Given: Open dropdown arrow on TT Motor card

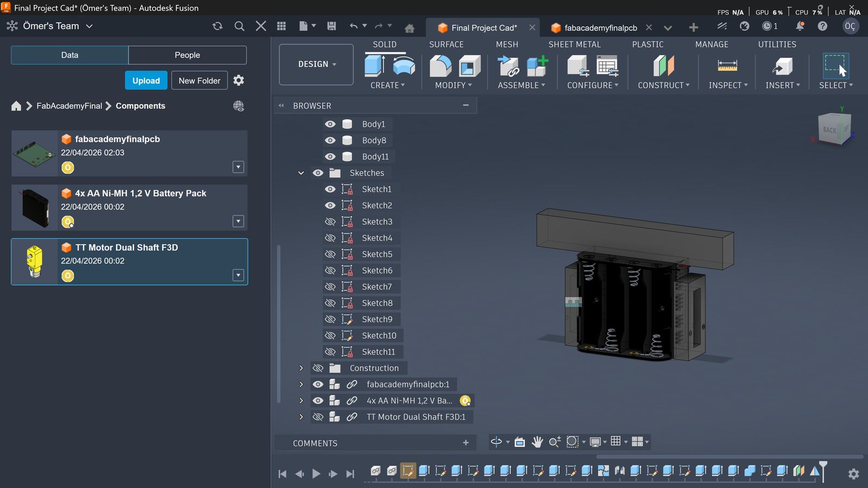Looking at the screenshot, I should 238,275.
